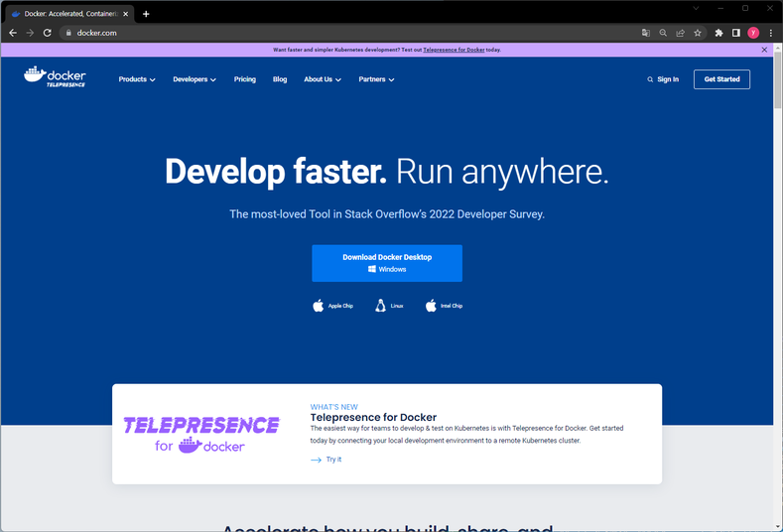
Task: Click the Try it link
Action: point(333,460)
